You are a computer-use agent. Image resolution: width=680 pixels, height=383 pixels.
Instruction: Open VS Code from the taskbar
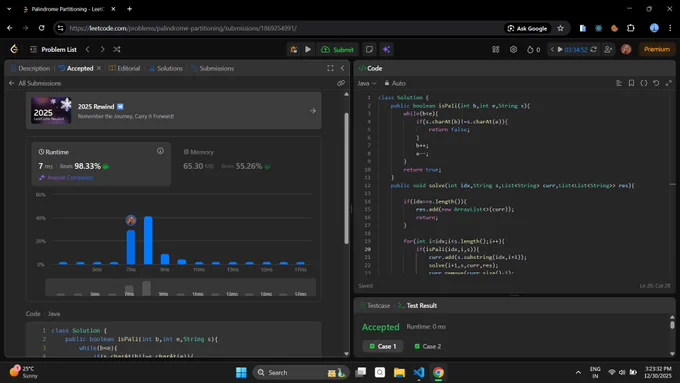[418, 373]
